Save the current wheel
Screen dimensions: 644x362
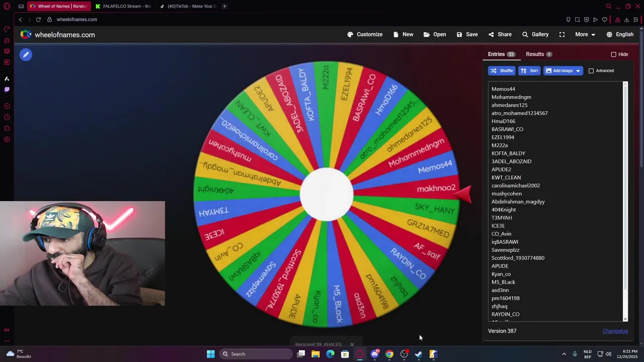coord(467,34)
